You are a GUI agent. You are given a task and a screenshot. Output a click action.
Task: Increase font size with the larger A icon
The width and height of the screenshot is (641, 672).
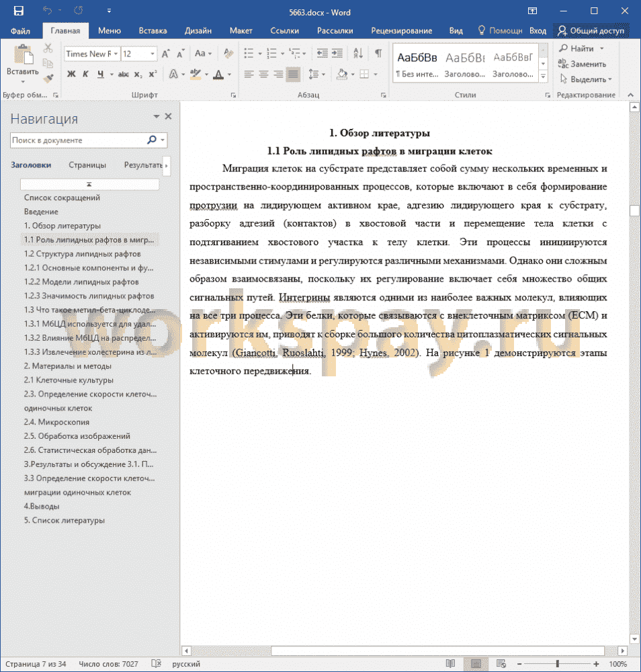tap(166, 54)
